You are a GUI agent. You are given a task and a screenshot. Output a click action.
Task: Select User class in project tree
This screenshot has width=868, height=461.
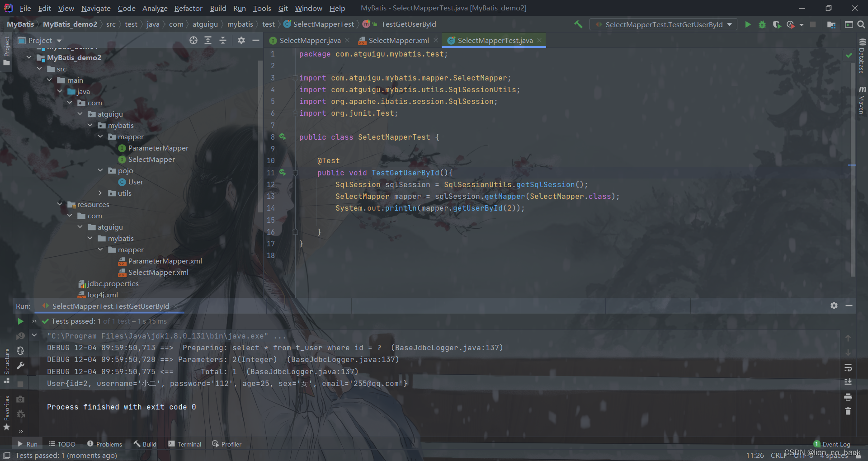(131, 182)
